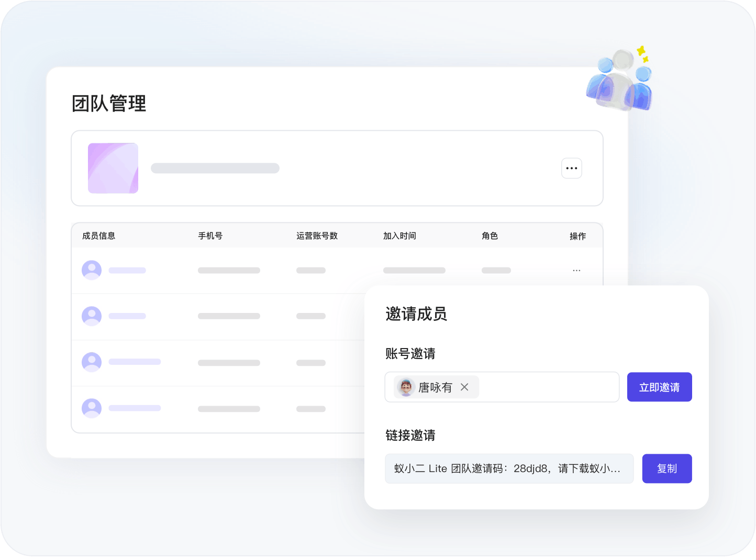This screenshot has width=756, height=560.
Task: Click the invite link text field
Action: pyautogui.click(x=508, y=468)
